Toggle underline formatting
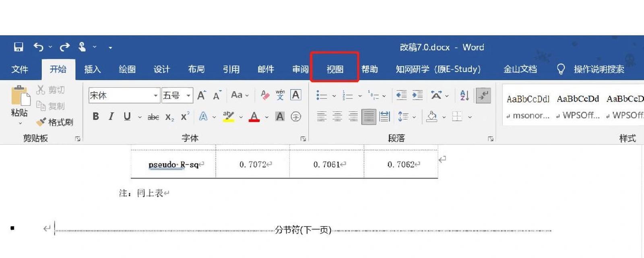 pyautogui.click(x=127, y=117)
